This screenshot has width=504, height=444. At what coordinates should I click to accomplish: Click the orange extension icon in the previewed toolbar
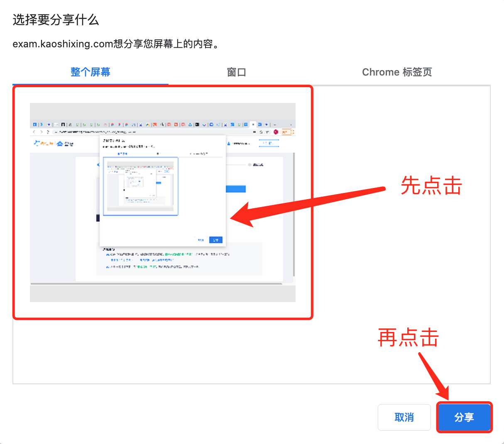(287, 132)
